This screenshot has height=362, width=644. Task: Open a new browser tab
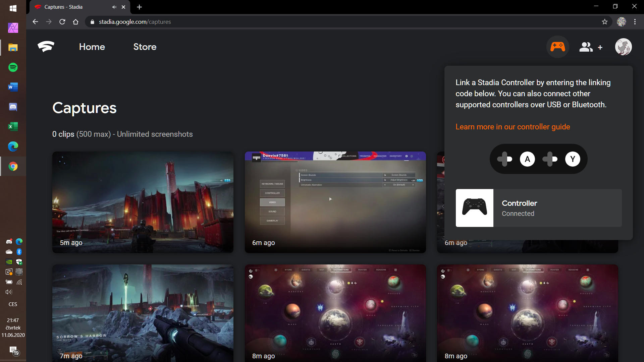tap(140, 7)
